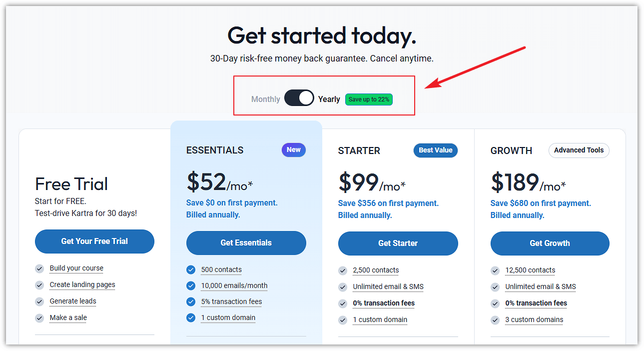Click the check icon next to 2,500 contacts
Screen dimensions: 644x351
coord(343,270)
